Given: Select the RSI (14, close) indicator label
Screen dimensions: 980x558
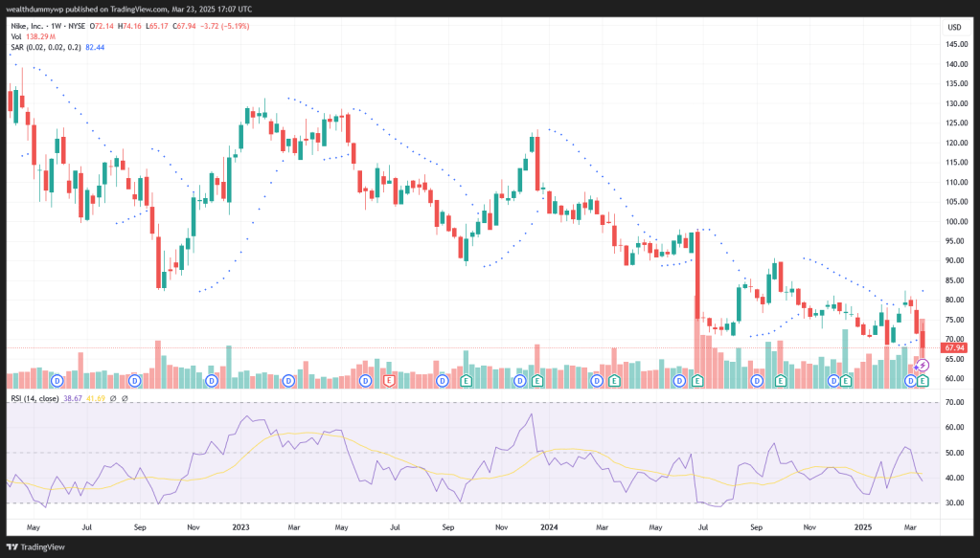Looking at the screenshot, I should (x=34, y=399).
